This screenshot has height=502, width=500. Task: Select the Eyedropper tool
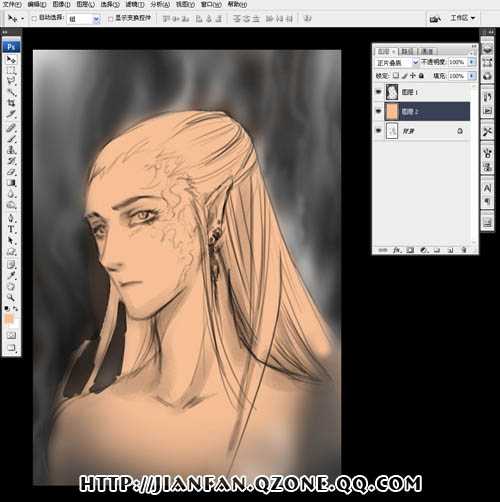[x=11, y=275]
